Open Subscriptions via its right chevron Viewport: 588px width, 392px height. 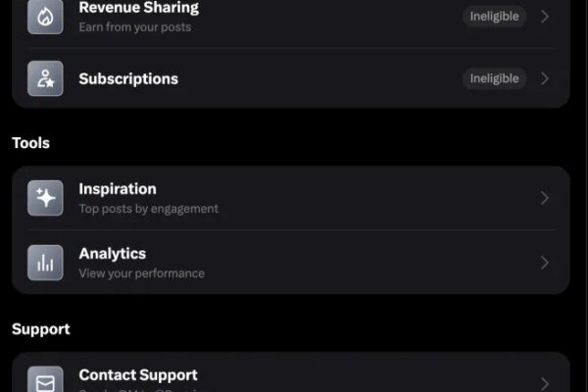545,78
